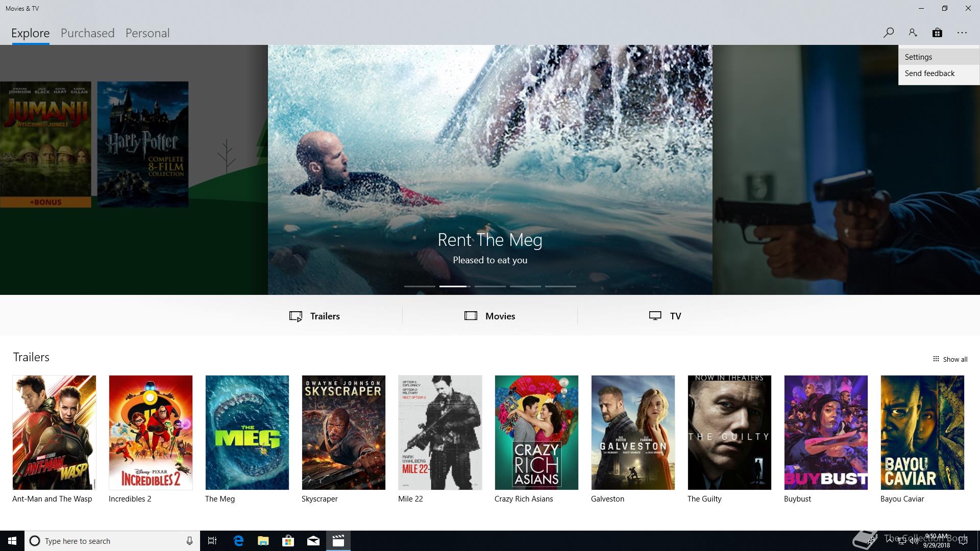Click the 'Galveston' title text

607,499
